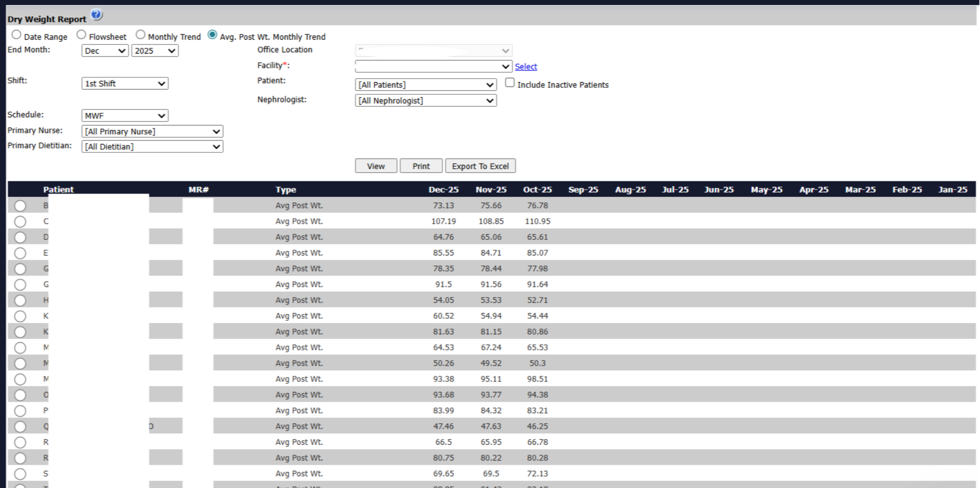Click the Select link next to Facility
This screenshot has width=980, height=488.
tap(526, 67)
